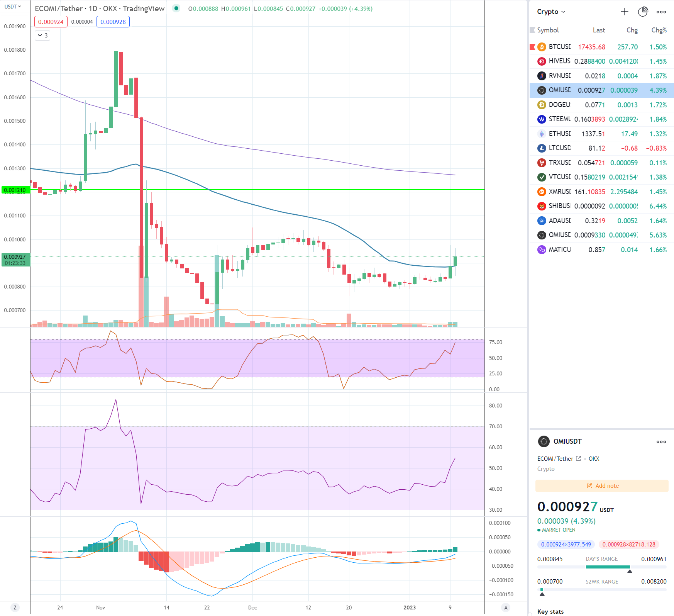The image size is (674, 616).
Task: Click the MARKET OPEN status text
Action: coord(559,530)
